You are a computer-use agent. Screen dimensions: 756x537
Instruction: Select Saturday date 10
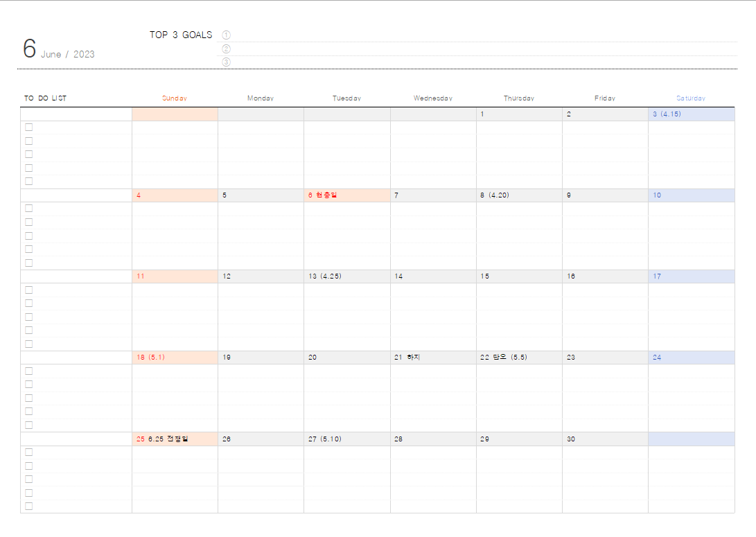[x=692, y=195]
